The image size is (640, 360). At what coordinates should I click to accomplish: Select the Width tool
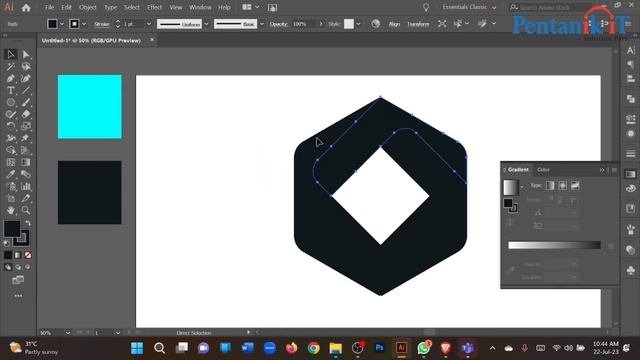click(11, 138)
